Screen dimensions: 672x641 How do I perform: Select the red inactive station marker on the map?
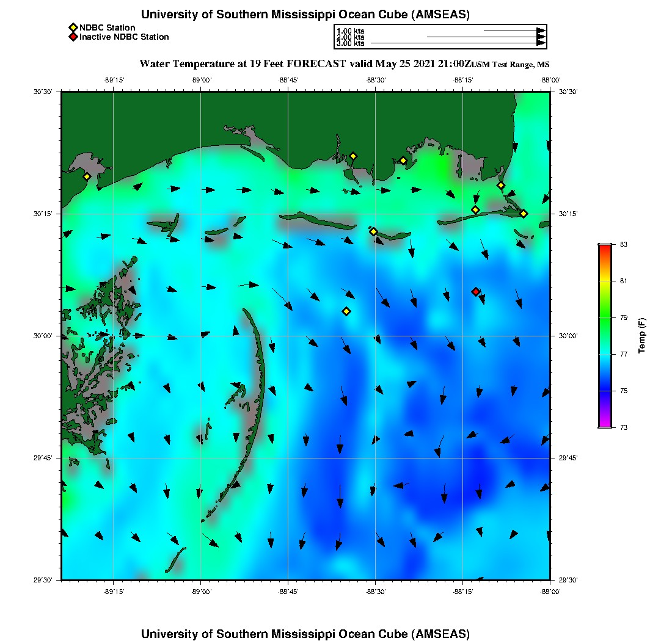(475, 292)
